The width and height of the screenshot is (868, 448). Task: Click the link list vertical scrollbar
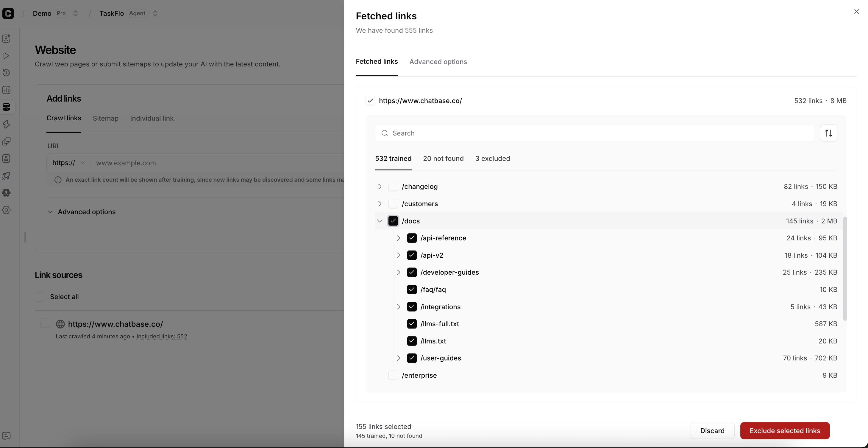[x=845, y=269]
